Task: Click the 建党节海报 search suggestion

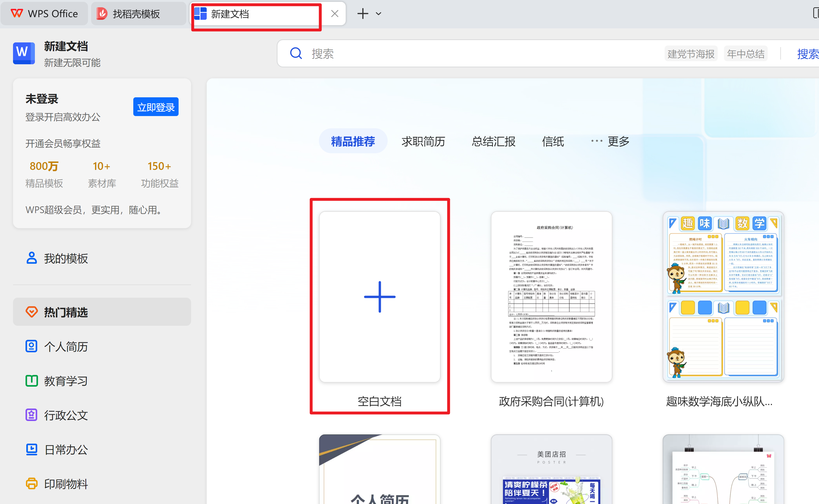Action: (691, 54)
